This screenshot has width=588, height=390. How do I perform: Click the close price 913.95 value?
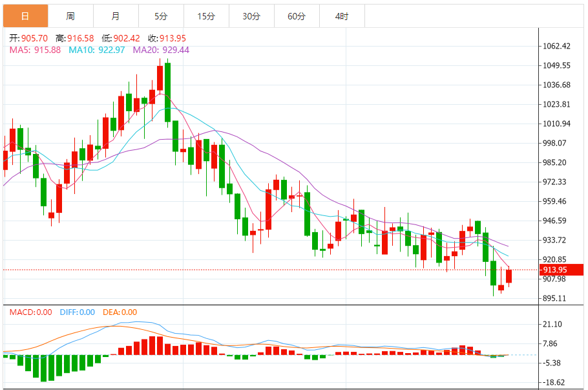(173, 38)
